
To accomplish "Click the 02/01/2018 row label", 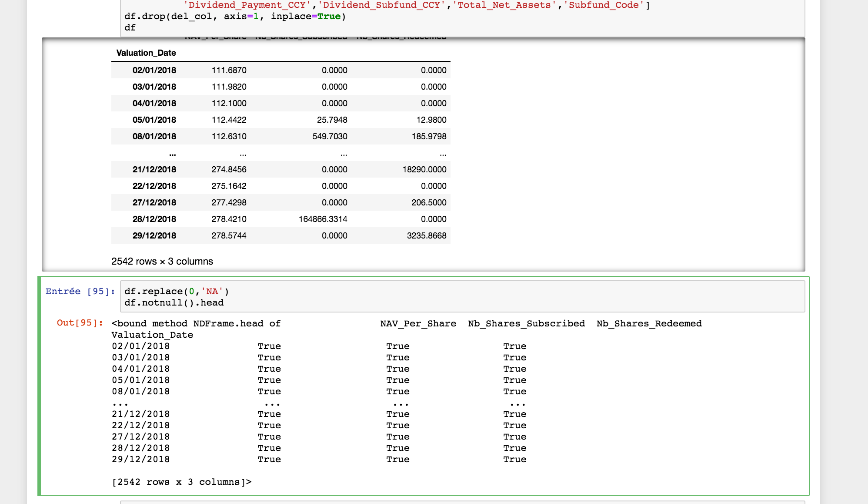I will click(x=154, y=70).
